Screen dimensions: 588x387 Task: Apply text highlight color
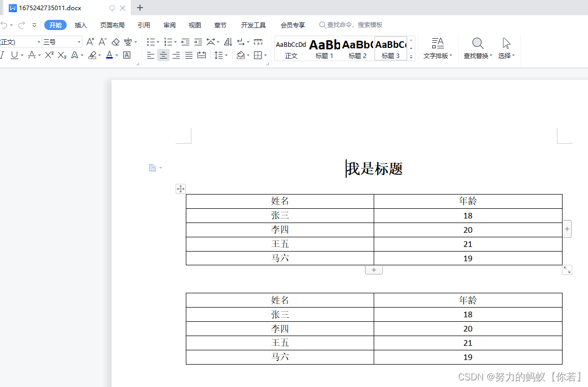[92, 56]
